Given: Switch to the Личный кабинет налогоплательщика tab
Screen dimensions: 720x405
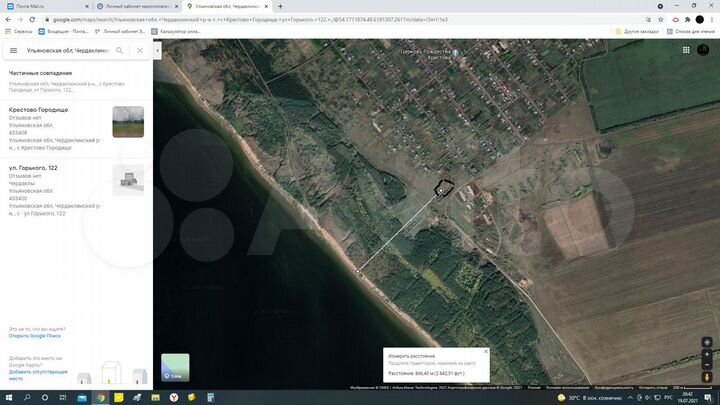Looking at the screenshot, I should (137, 6).
